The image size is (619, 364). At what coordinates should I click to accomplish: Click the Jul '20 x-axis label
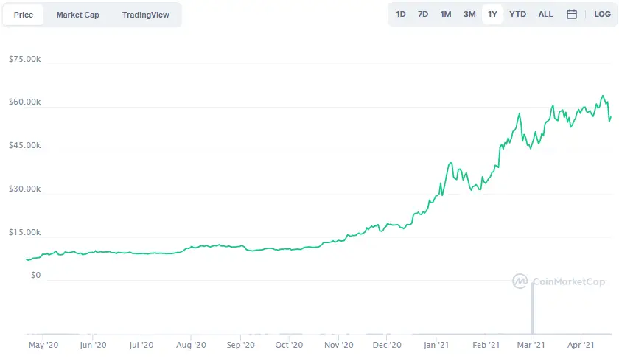[x=141, y=345]
